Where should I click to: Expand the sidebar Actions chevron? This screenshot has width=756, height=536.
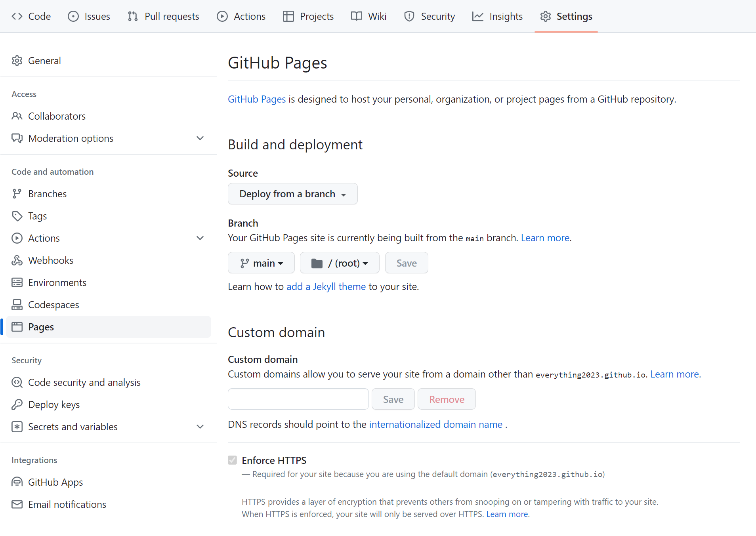coord(200,238)
